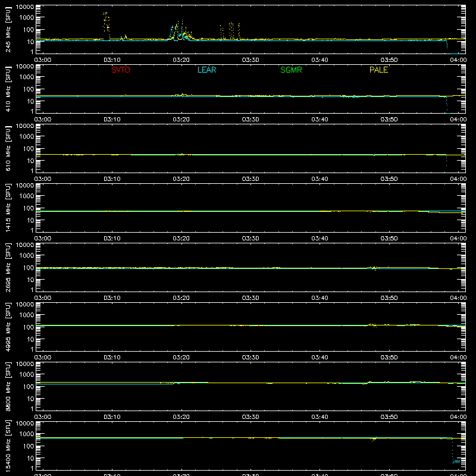Click 03:20 time label under 1415 MHz panel
The image size is (476, 476).
click(181, 239)
